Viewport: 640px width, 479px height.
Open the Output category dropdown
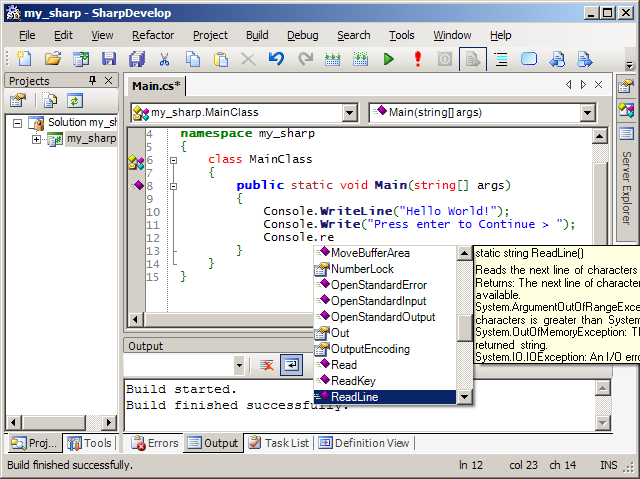click(x=239, y=365)
